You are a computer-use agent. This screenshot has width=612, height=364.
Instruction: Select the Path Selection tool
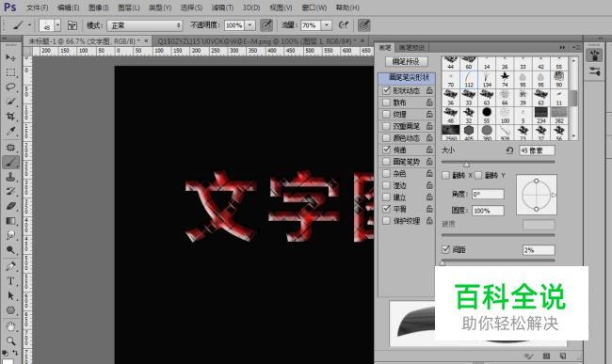click(x=10, y=295)
